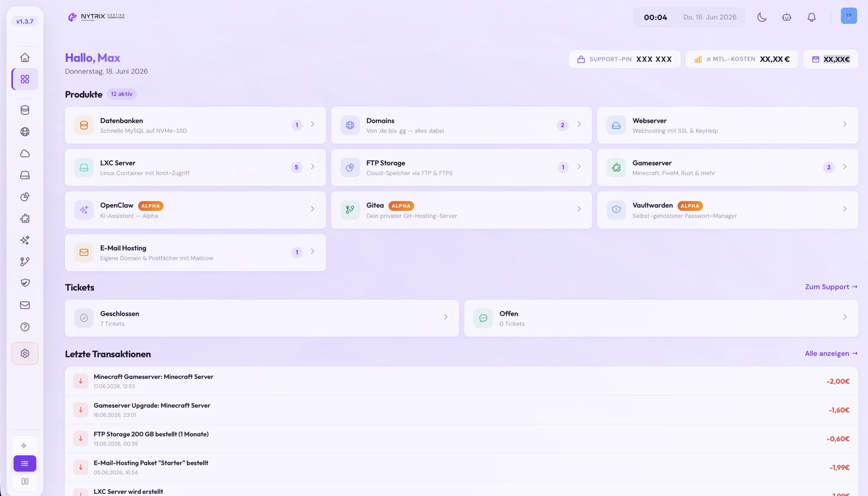This screenshot has width=868, height=496.
Task: Expand FTP Storage card via its chevron
Action: (x=579, y=167)
